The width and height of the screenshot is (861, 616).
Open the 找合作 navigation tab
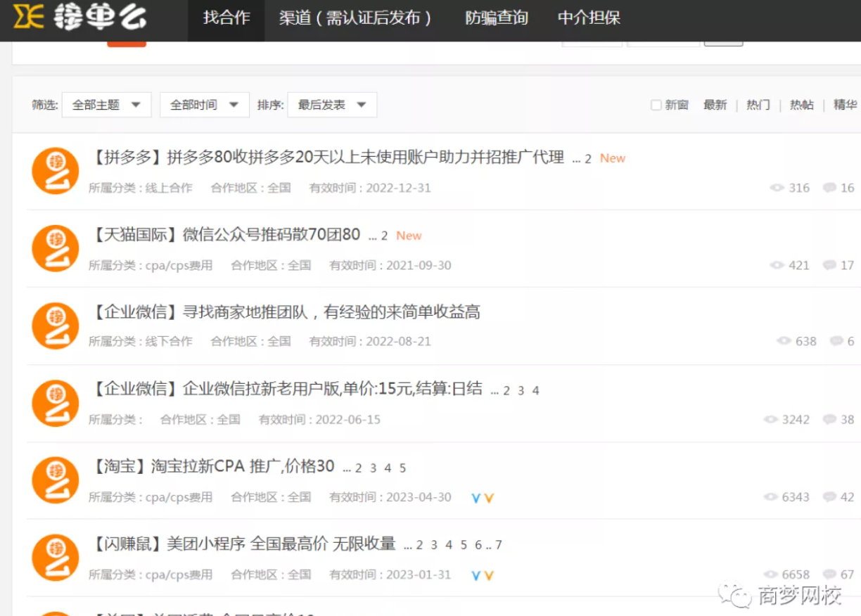point(227,18)
